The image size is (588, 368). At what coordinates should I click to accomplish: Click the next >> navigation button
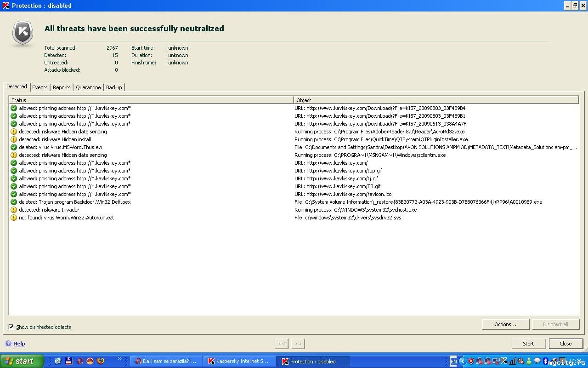[x=298, y=344]
